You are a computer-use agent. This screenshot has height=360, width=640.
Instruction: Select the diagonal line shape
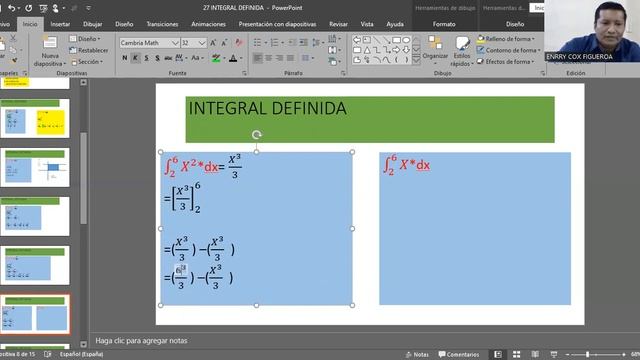pyautogui.click(x=376, y=40)
